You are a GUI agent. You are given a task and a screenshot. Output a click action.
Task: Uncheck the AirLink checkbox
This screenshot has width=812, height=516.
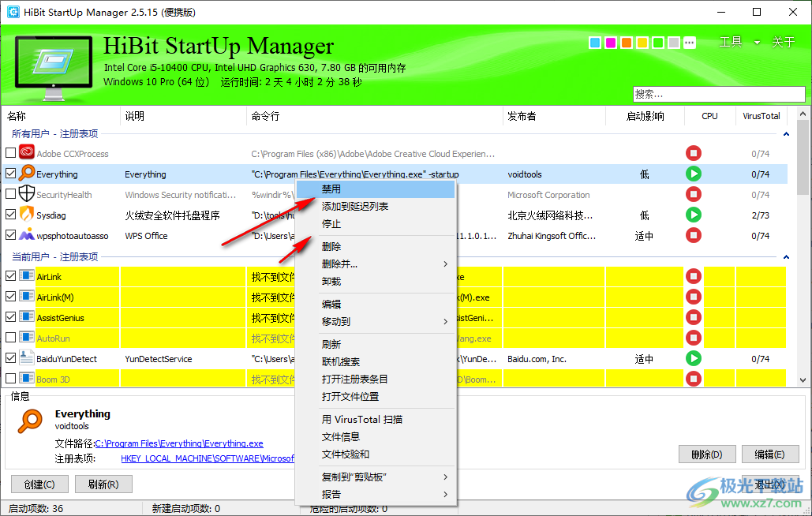click(x=10, y=276)
